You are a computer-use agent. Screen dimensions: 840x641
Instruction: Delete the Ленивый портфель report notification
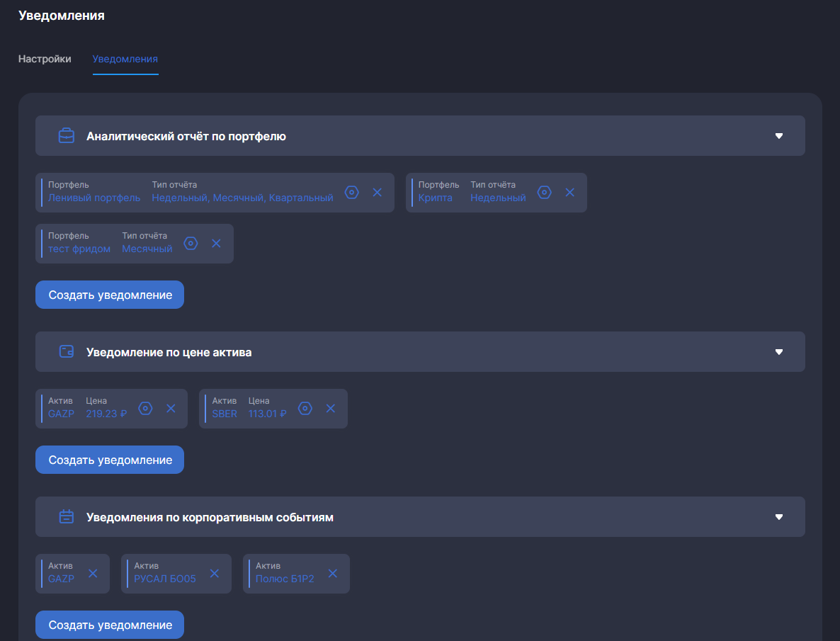coord(378,193)
